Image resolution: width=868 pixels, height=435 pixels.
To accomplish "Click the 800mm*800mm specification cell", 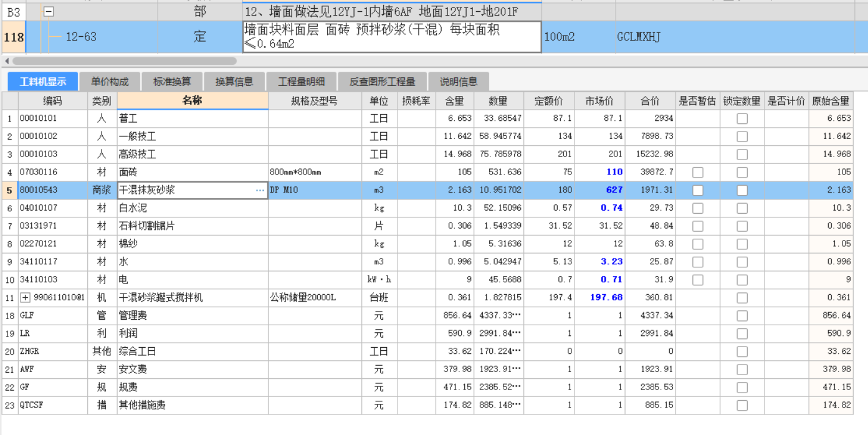I will pos(315,173).
